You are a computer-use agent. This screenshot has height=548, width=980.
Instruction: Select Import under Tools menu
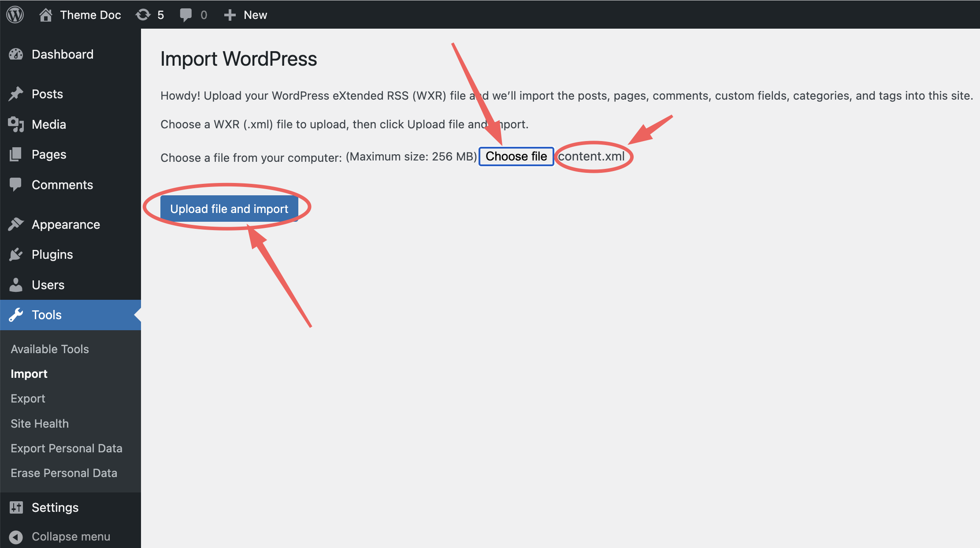click(29, 374)
